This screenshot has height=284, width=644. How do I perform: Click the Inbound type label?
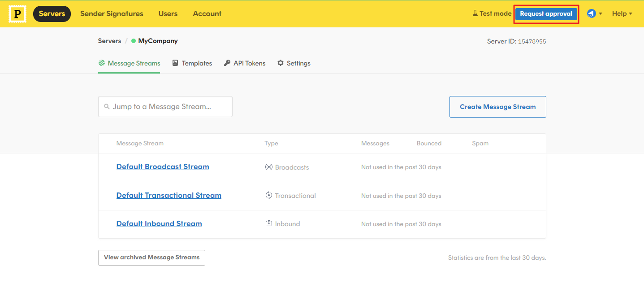(x=287, y=224)
